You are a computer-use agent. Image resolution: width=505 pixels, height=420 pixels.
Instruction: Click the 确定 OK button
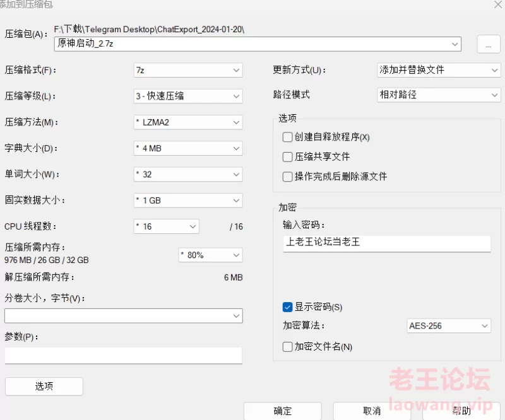(282, 411)
